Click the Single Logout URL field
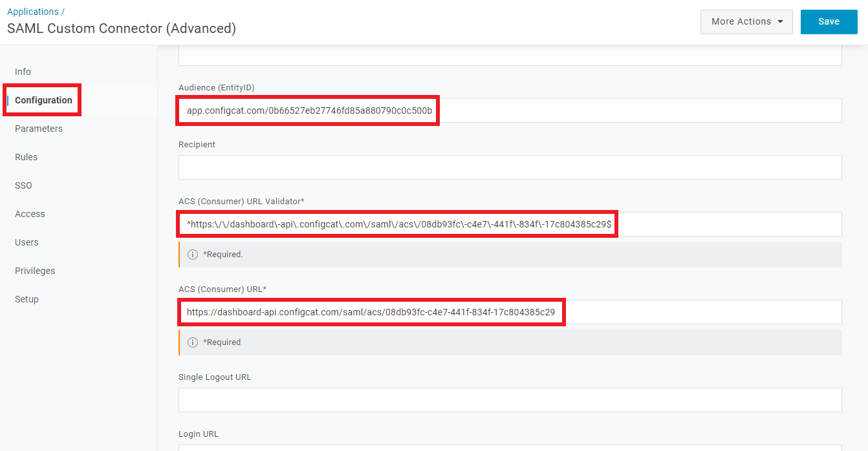The image size is (868, 451). tap(510, 400)
